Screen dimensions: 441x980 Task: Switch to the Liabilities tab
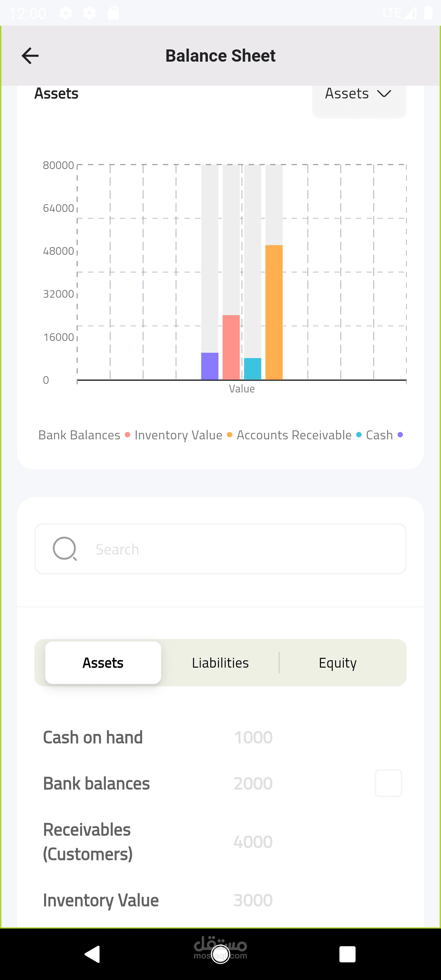tap(220, 663)
